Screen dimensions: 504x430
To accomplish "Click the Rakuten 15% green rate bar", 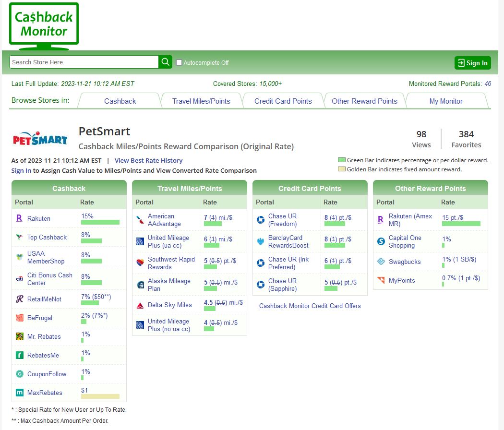I will click(100, 222).
